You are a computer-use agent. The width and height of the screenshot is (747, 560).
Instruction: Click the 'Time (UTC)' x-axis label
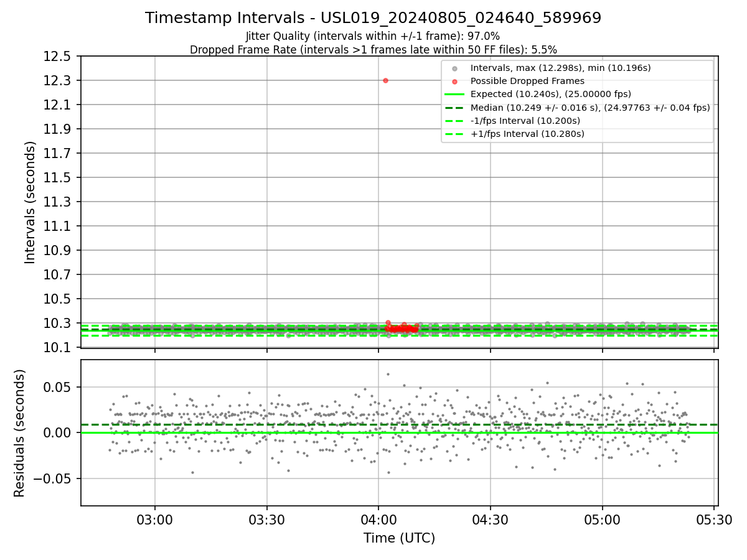(x=399, y=538)
